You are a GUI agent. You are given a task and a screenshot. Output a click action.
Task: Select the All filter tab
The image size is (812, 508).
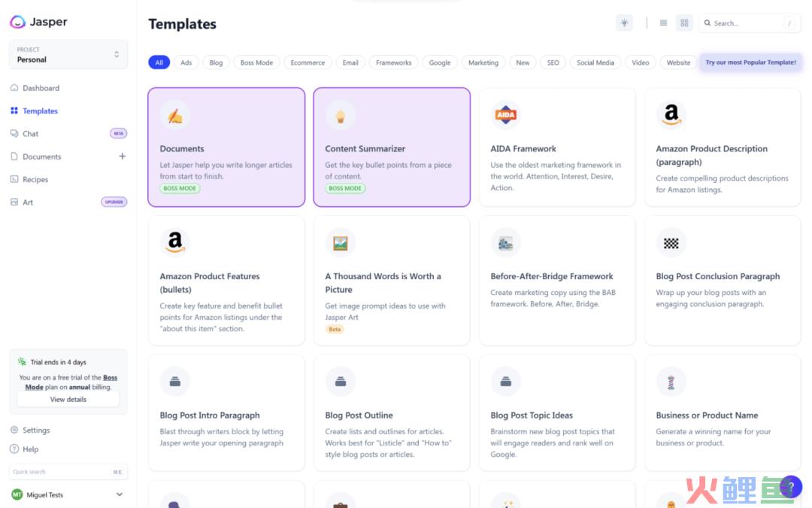[x=159, y=62]
